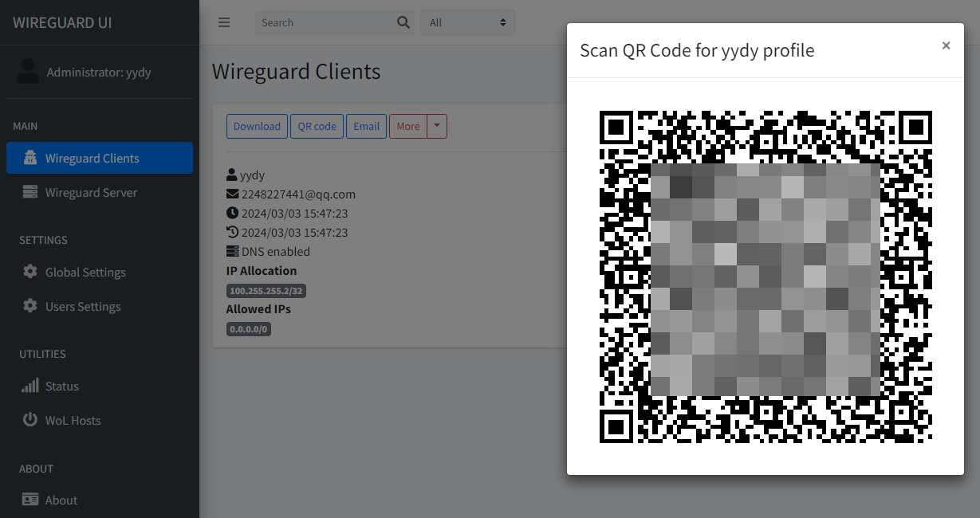Viewport: 980px width, 518px height.
Task: Click the More button
Action: [408, 126]
